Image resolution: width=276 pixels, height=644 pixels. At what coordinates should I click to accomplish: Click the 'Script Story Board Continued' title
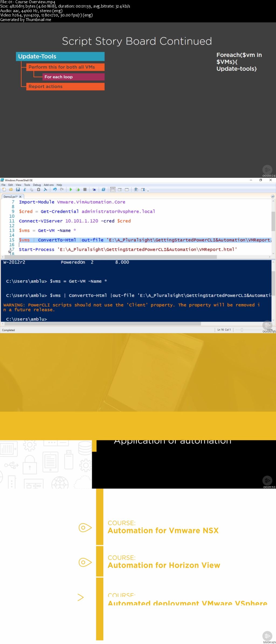click(x=137, y=41)
